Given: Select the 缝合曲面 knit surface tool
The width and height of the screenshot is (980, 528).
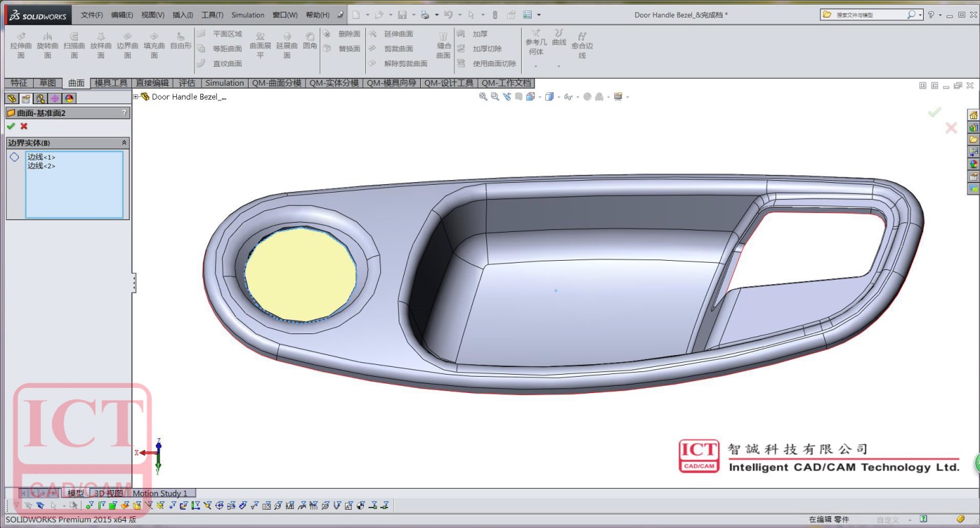Looking at the screenshot, I should coord(444,45).
